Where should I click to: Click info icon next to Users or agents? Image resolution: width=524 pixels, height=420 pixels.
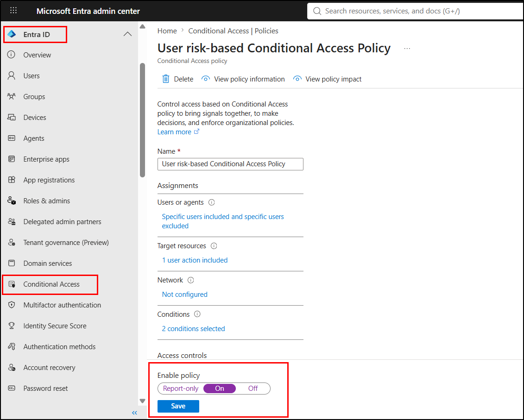pyautogui.click(x=212, y=202)
